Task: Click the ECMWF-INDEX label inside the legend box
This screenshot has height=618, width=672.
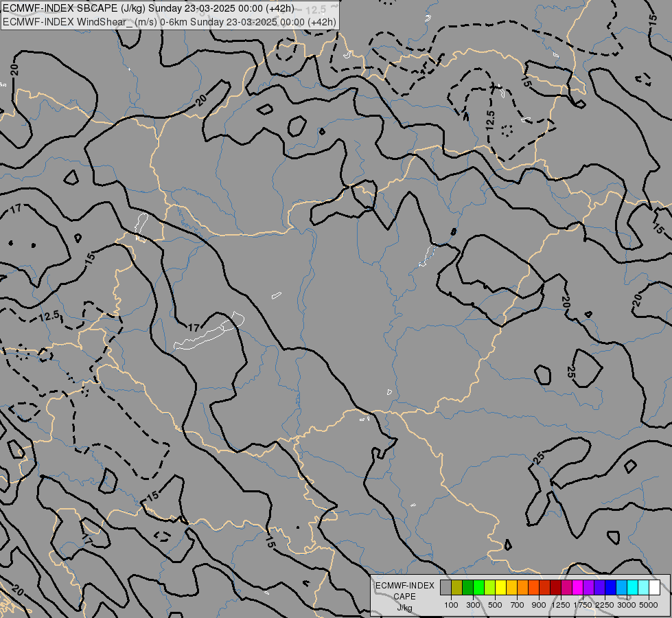Action: (405, 586)
